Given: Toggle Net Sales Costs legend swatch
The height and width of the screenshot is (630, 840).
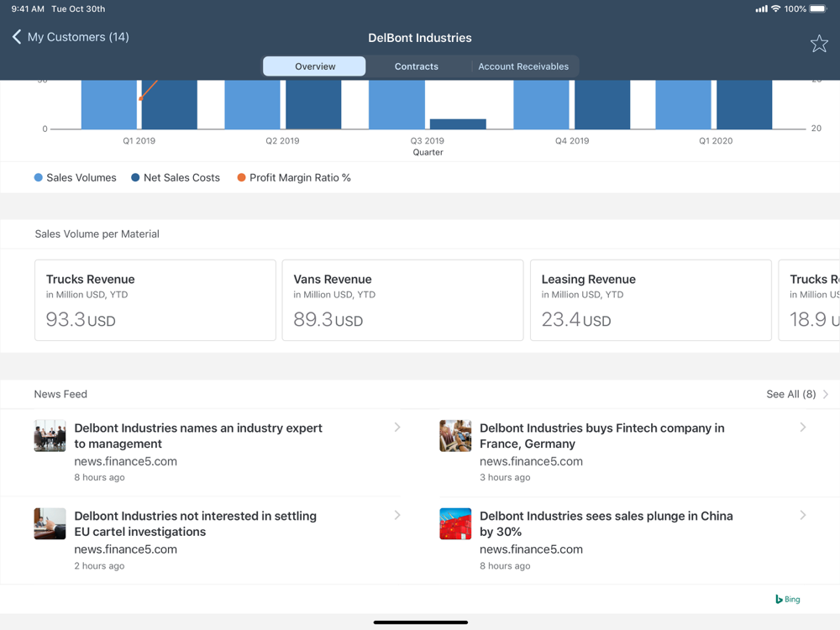Looking at the screenshot, I should coord(135,177).
